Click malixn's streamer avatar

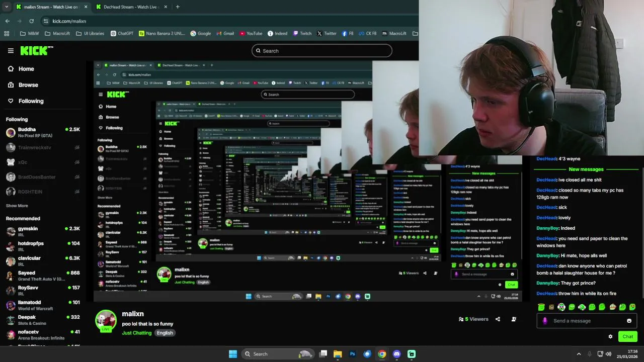tap(106, 320)
